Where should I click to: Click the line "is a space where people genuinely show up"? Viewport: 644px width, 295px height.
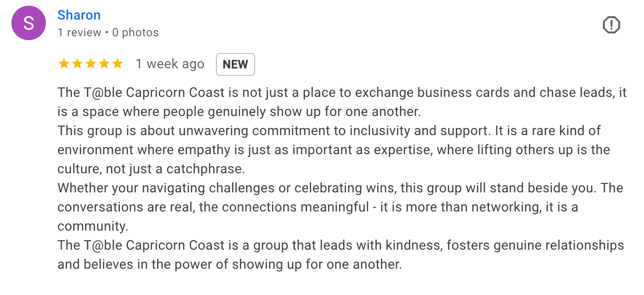coord(239,111)
